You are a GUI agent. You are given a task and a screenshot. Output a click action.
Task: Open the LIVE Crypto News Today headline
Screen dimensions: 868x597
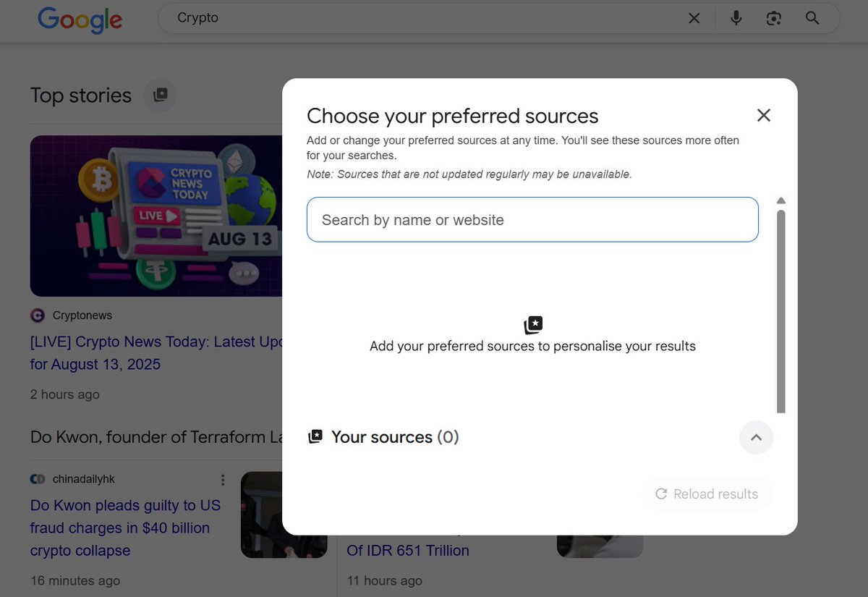(x=156, y=352)
